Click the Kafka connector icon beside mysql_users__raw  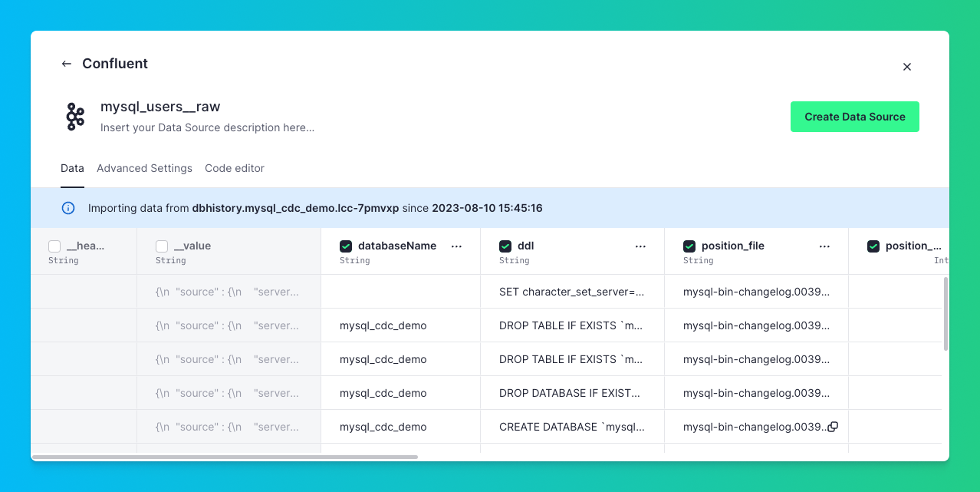tap(75, 117)
